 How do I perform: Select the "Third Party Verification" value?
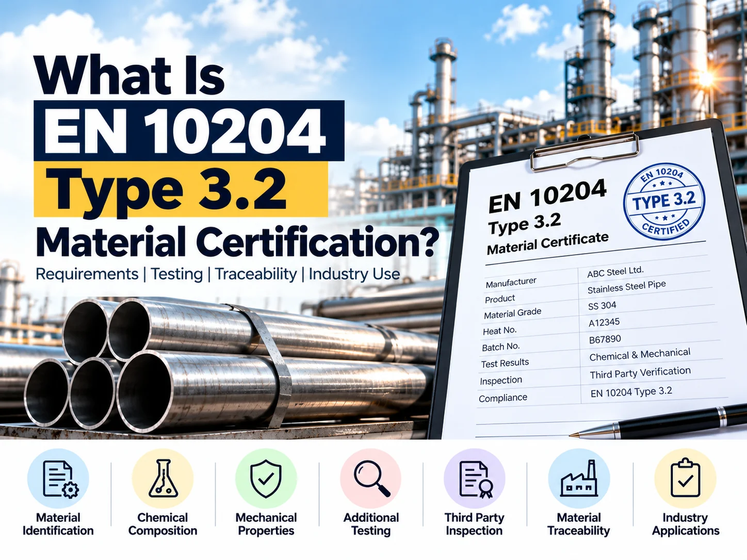pos(640,372)
